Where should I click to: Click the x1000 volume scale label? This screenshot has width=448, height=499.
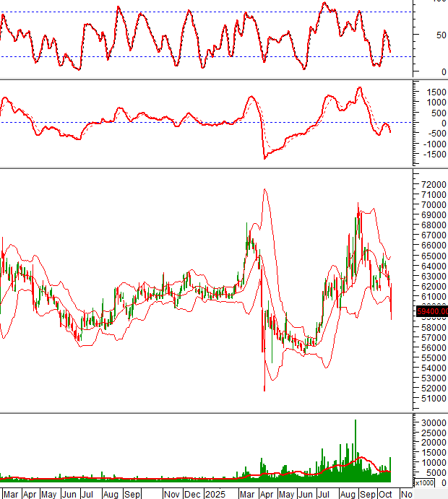coord(423,482)
